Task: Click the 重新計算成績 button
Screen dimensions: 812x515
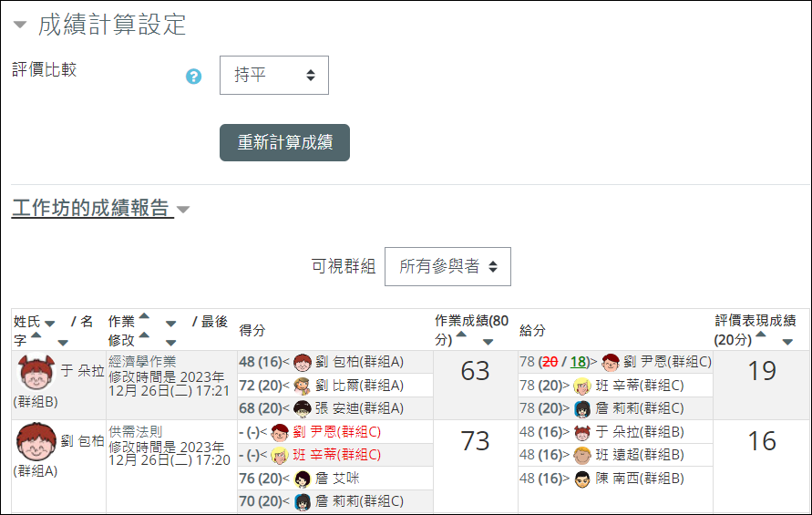Action: (284, 142)
